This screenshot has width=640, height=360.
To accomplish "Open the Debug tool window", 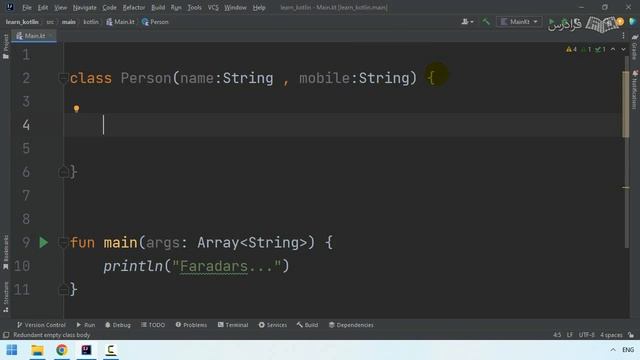I will click(118, 325).
